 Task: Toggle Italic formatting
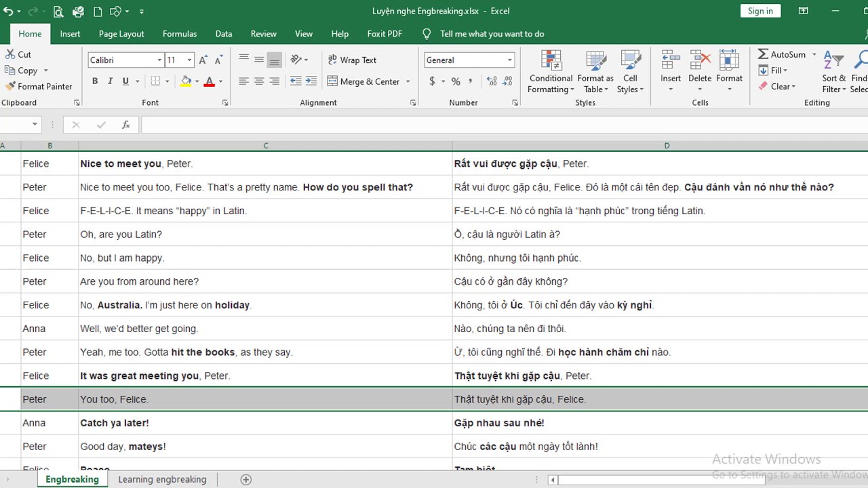click(110, 81)
